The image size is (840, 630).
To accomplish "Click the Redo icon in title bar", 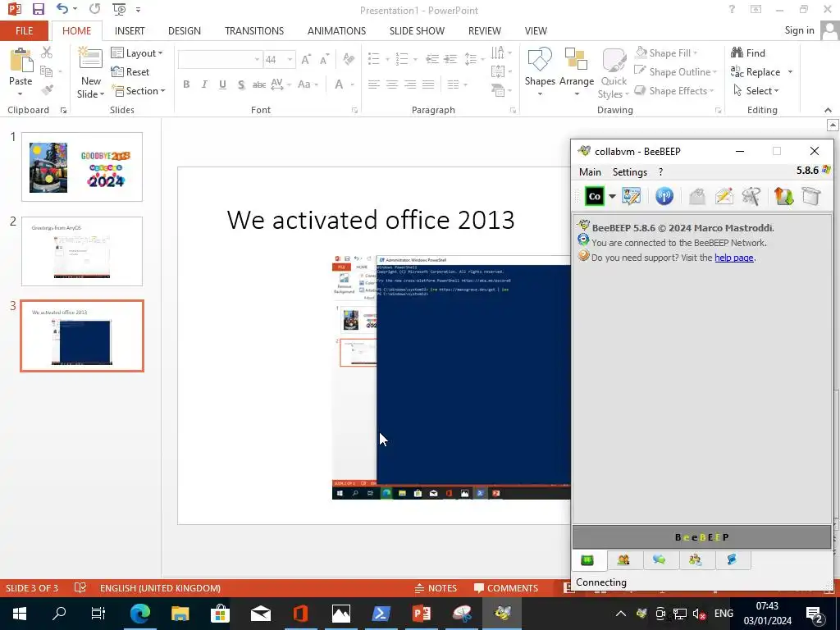I will pos(95,9).
